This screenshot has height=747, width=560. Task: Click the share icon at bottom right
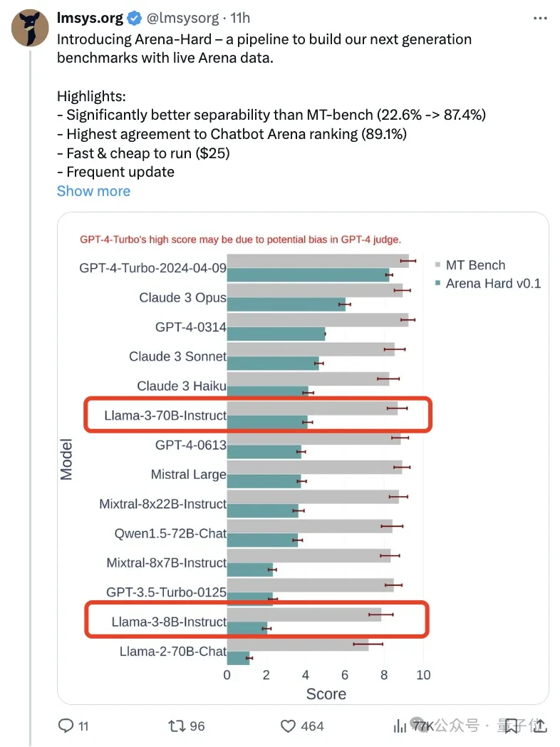pyautogui.click(x=541, y=726)
